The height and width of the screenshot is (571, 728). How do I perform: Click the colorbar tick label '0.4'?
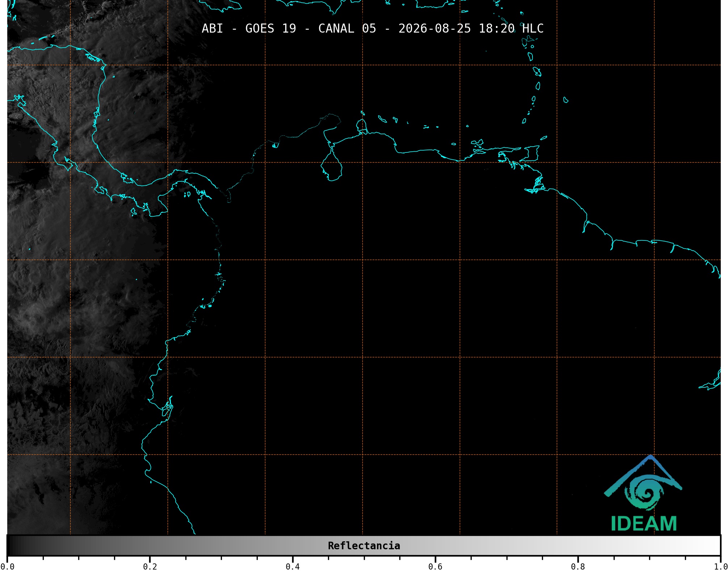293,566
